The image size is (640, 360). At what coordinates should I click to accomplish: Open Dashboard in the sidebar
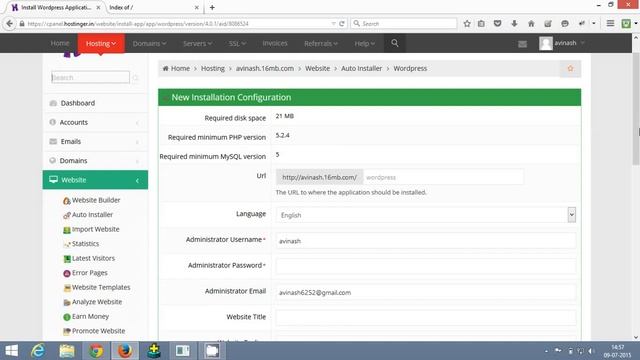tap(95, 103)
